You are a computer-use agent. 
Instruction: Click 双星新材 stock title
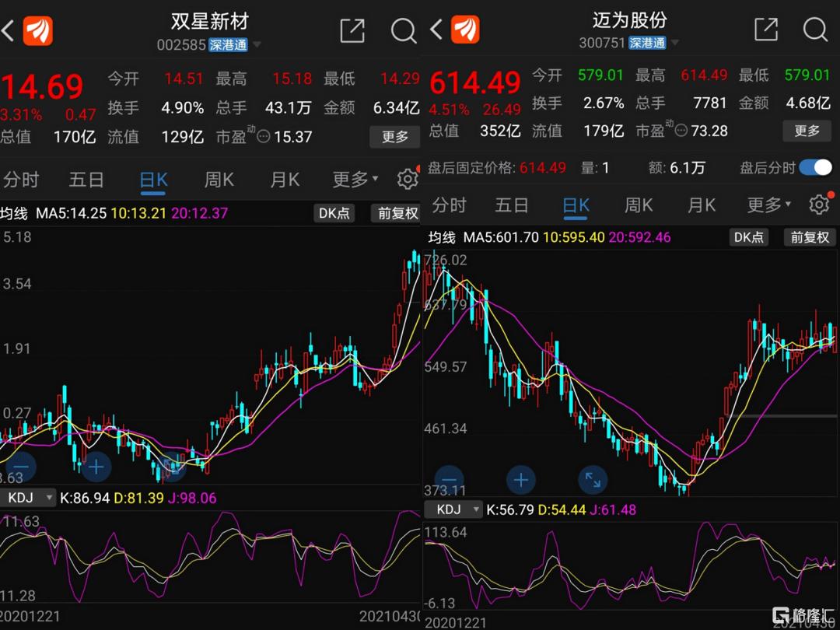coord(210,22)
